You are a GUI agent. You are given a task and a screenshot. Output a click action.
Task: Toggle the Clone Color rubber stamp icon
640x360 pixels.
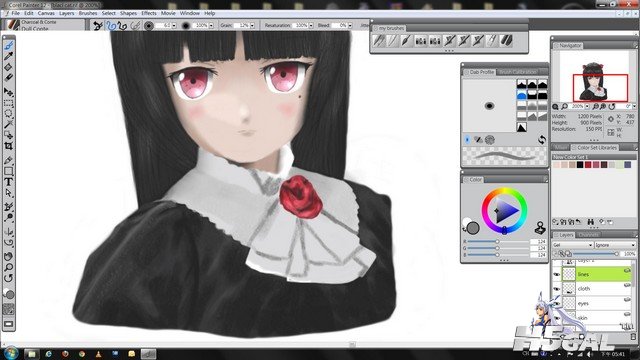(540, 228)
